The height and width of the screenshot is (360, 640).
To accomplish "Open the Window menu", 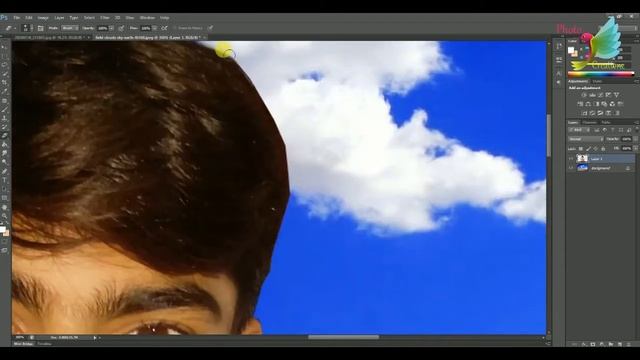I will (x=147, y=18).
